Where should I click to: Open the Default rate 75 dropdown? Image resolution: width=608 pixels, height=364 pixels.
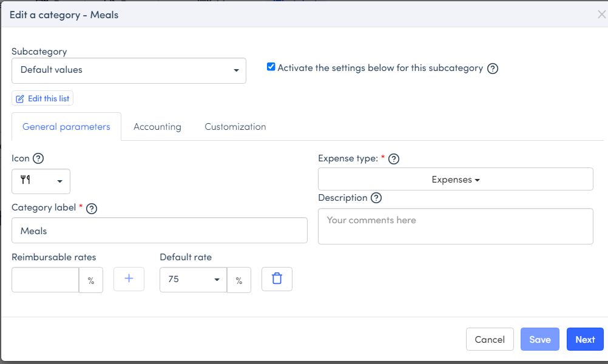coord(193,280)
